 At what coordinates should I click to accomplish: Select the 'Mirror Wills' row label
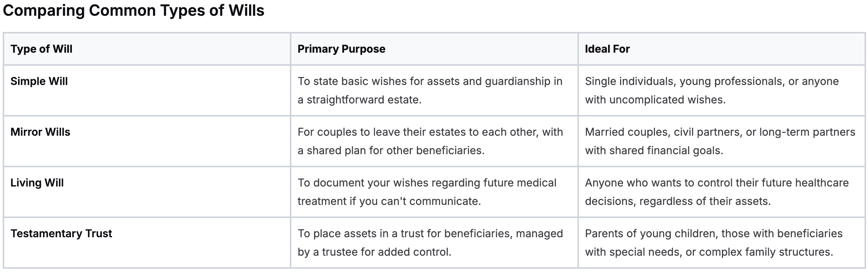[40, 132]
